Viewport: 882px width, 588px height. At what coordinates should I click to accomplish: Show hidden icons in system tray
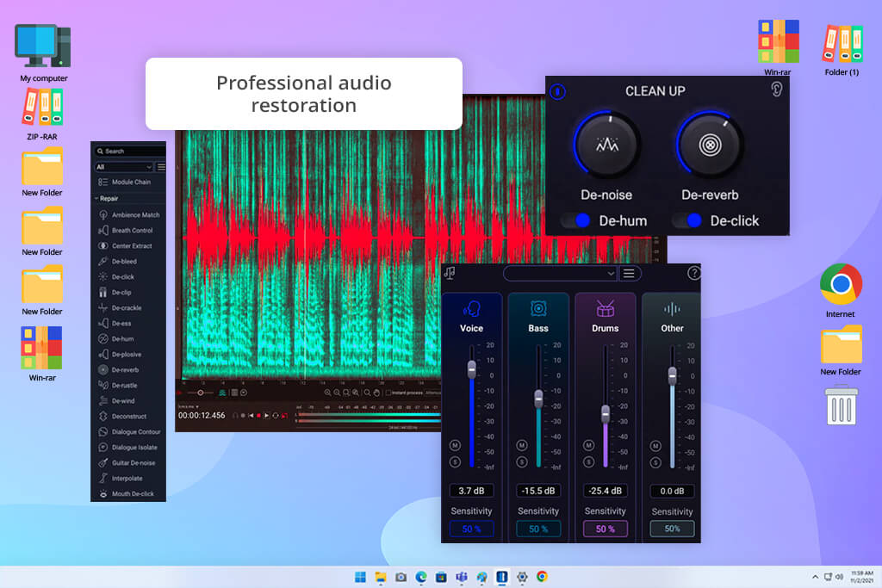coord(815,577)
